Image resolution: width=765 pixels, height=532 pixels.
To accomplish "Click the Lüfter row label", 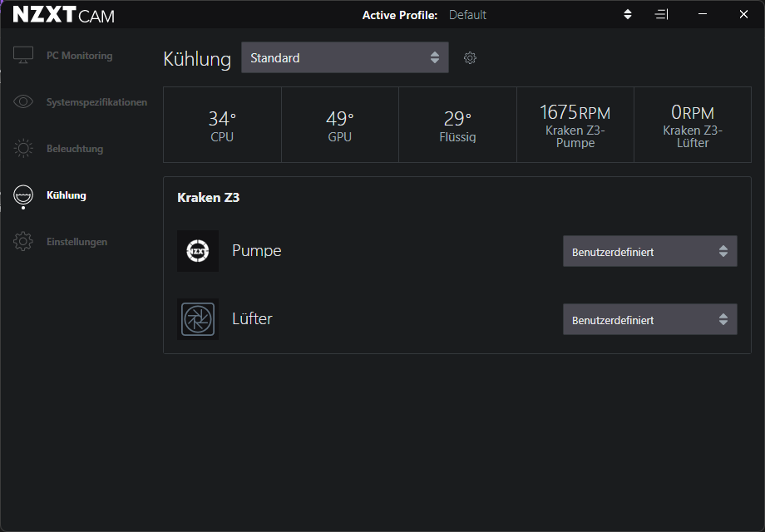I will pyautogui.click(x=252, y=318).
